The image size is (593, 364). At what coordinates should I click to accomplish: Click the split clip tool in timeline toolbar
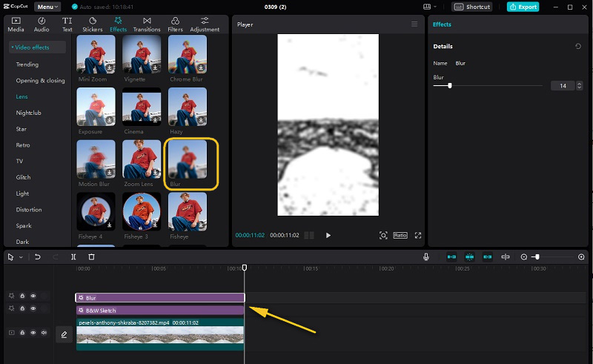pos(73,257)
